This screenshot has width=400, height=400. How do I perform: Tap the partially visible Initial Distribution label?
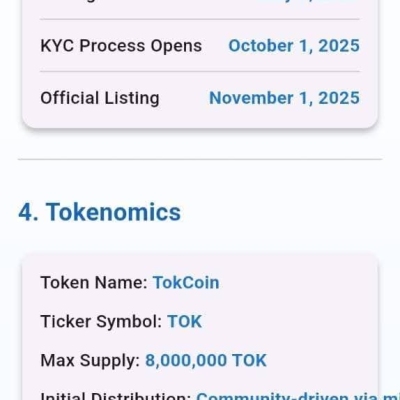(115, 396)
